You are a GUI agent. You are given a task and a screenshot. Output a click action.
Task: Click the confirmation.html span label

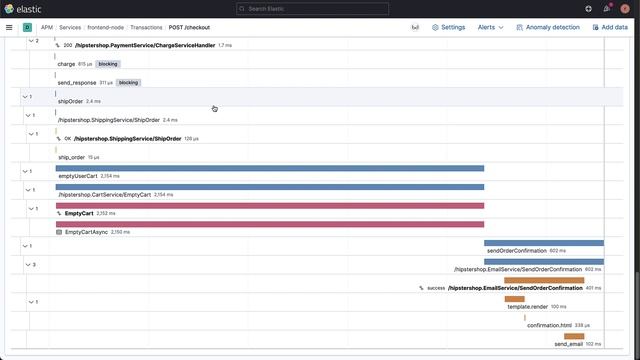(x=549, y=326)
